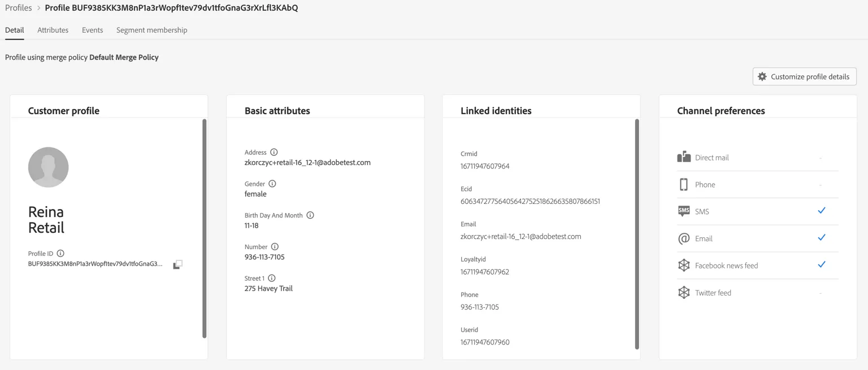Copy the Profile ID to clipboard
The height and width of the screenshot is (370, 868).
(x=177, y=264)
